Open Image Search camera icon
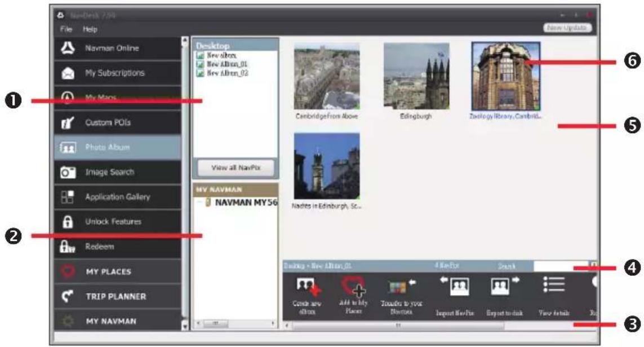Screen dimensions: 644x347 (x=68, y=172)
